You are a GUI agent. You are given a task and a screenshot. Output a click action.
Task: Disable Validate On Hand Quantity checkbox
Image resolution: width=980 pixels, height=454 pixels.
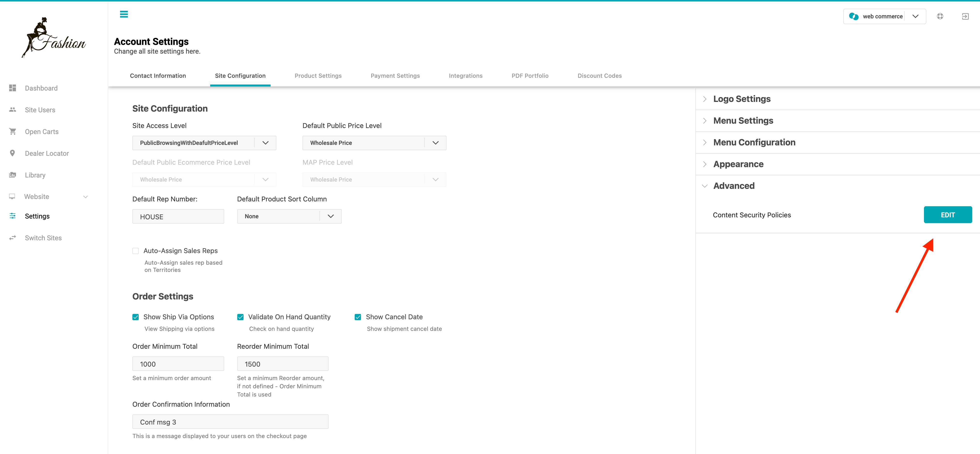click(240, 317)
